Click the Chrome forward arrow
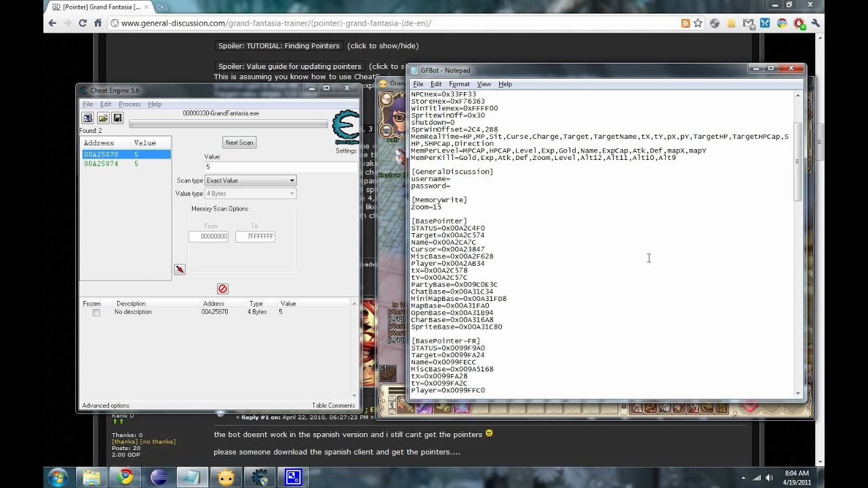The width and height of the screenshot is (868, 488). (68, 23)
